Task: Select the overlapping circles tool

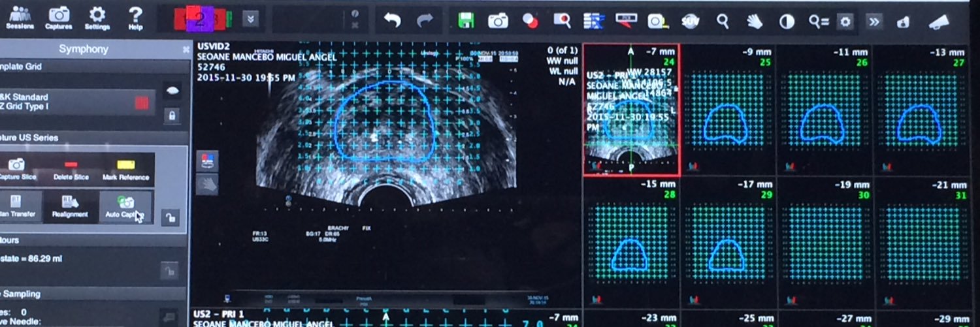Action: point(530,22)
